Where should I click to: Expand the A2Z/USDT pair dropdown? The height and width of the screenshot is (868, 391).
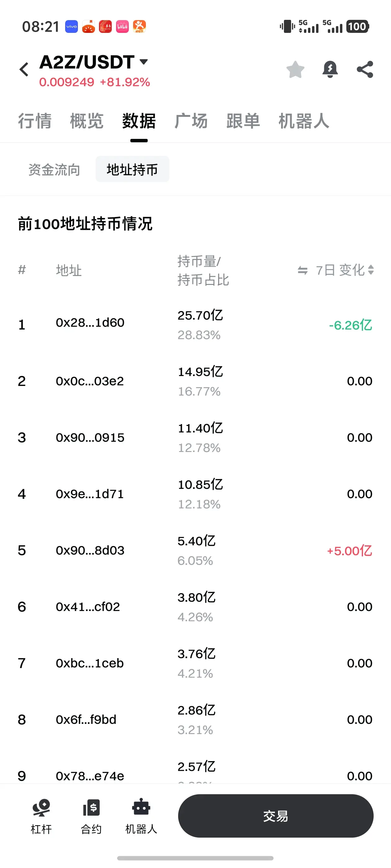144,62
